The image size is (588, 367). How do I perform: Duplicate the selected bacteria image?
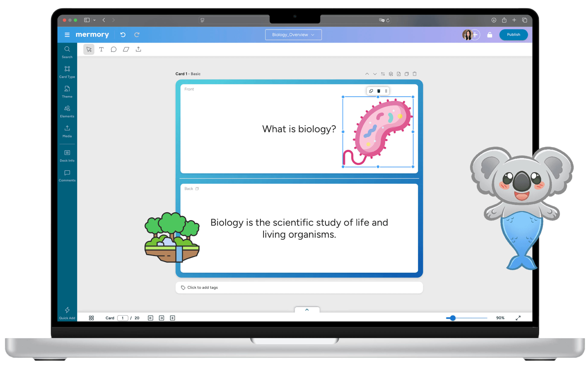click(371, 91)
